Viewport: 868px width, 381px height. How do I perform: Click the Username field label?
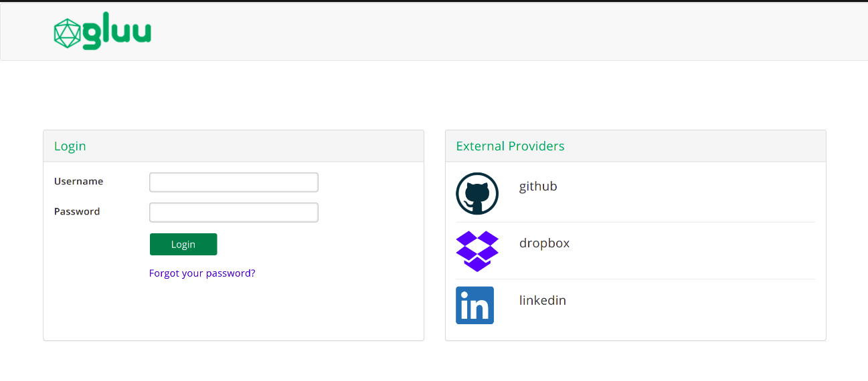[x=79, y=181]
